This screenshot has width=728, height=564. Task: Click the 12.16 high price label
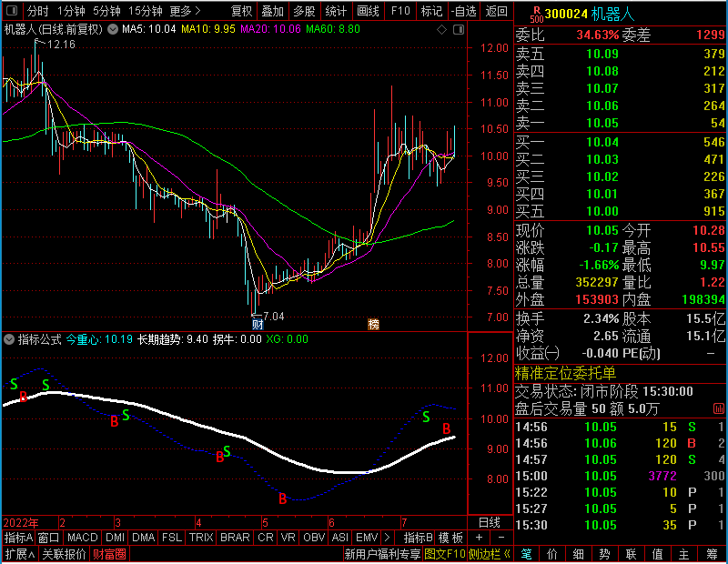click(61, 45)
